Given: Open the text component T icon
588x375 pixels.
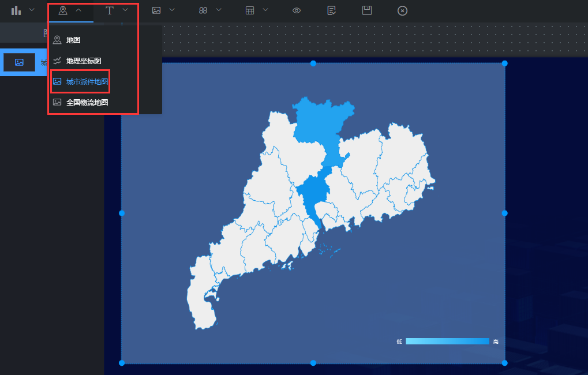Looking at the screenshot, I should (x=110, y=10).
